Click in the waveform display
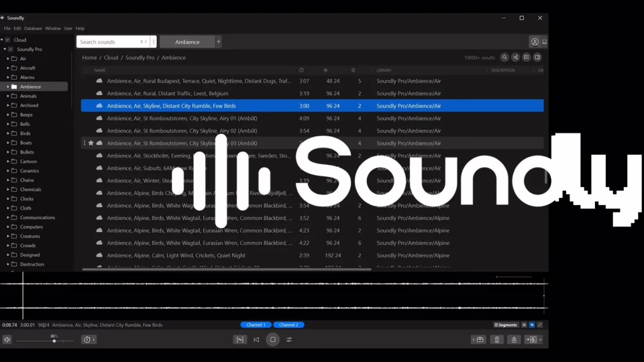Image resolution: width=644 pixels, height=362 pixels. (274, 296)
